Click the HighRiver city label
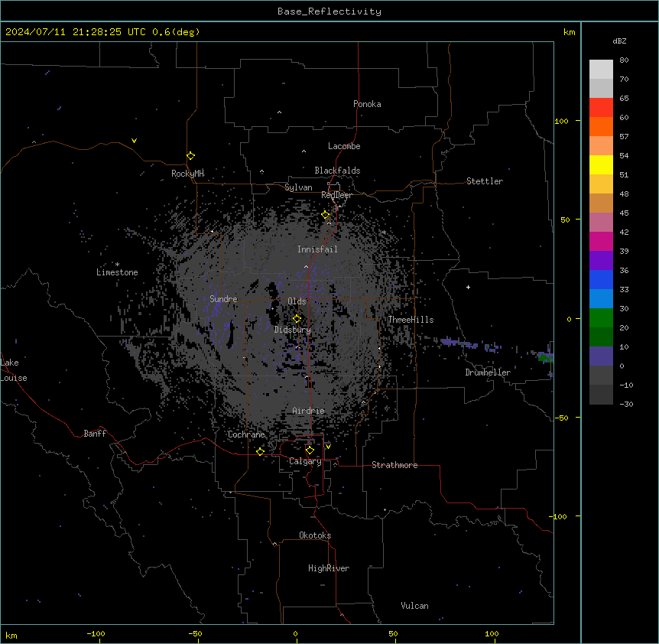The height and width of the screenshot is (644, 659). [x=329, y=568]
